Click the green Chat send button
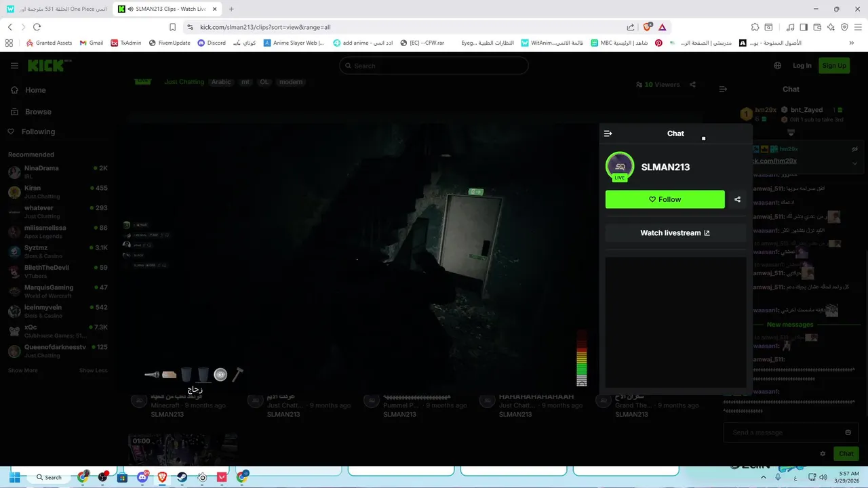868x488 pixels. pos(846,453)
